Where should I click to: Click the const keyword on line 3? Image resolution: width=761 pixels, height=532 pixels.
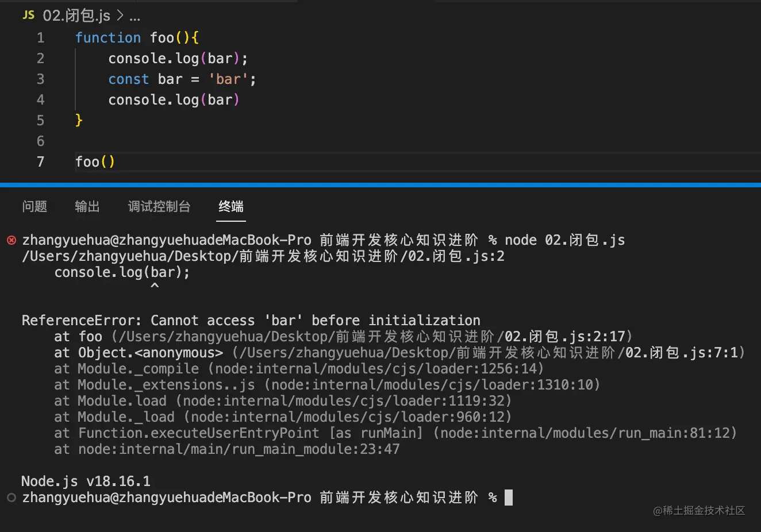click(x=129, y=79)
